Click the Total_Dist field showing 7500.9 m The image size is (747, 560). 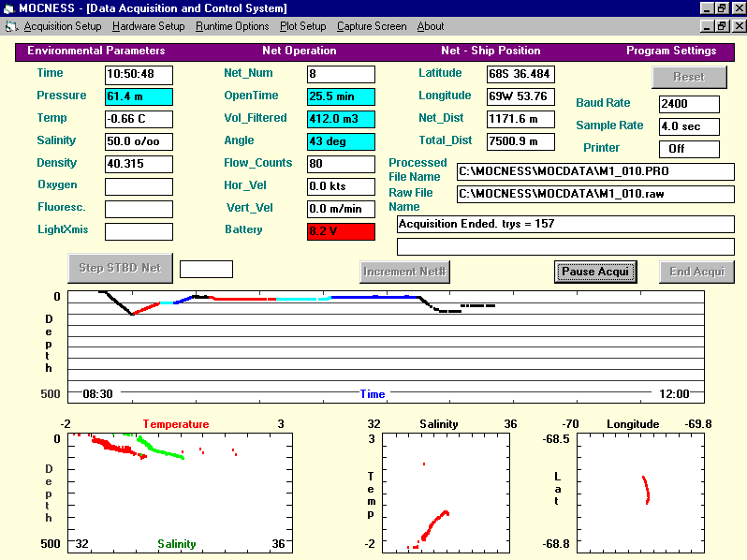tap(520, 141)
